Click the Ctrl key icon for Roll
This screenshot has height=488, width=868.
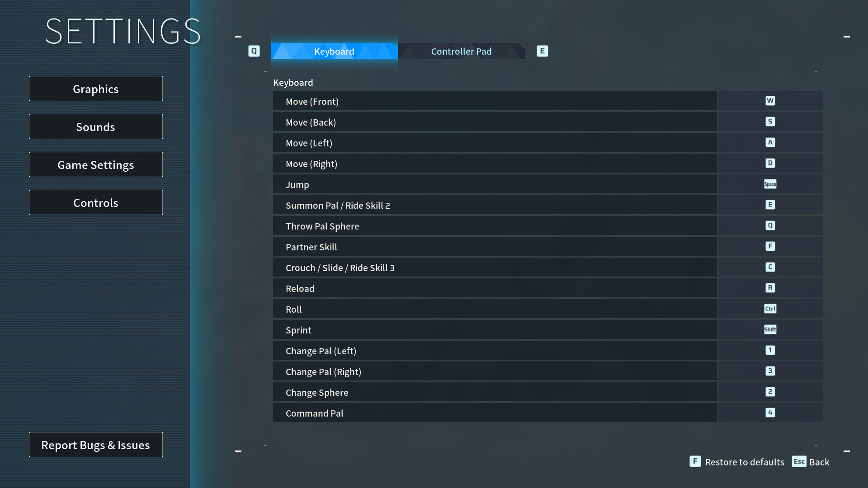point(770,309)
